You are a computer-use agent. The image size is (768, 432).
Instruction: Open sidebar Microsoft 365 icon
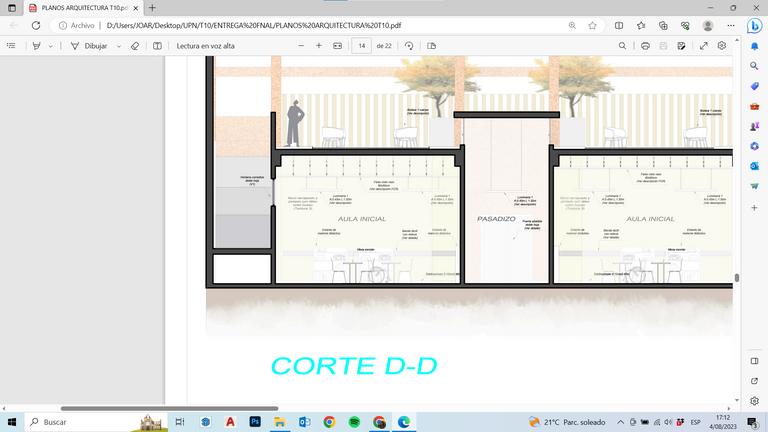point(754,146)
